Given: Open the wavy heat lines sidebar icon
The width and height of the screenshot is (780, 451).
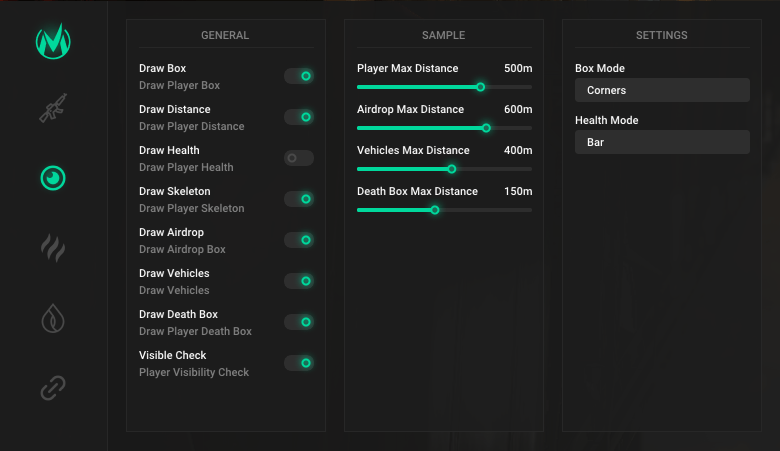Looking at the screenshot, I should click(x=52, y=248).
